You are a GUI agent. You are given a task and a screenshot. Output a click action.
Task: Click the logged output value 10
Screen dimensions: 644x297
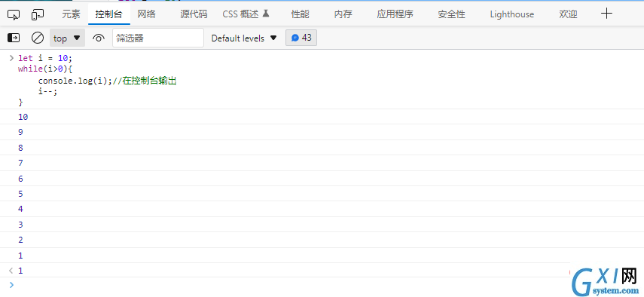(23, 117)
